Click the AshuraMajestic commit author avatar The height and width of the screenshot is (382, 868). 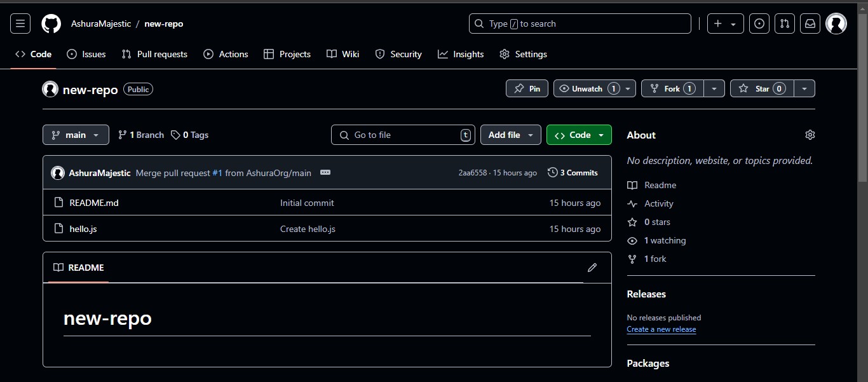pos(58,172)
